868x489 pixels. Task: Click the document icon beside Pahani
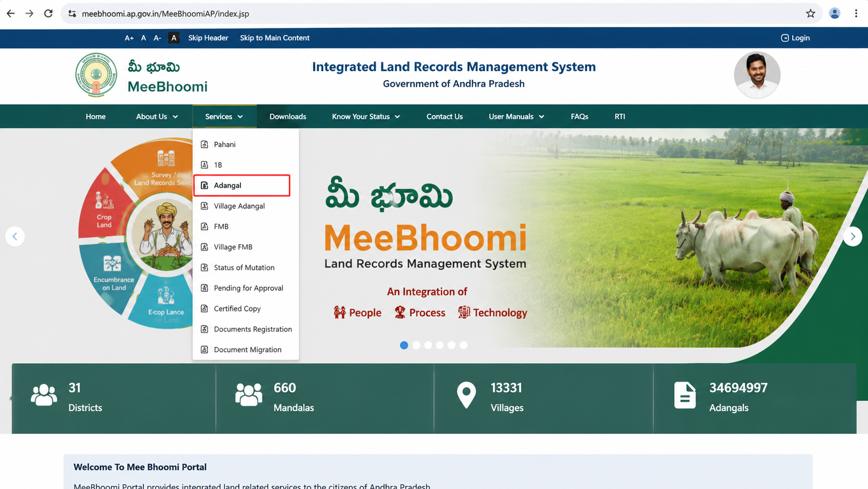coord(205,144)
